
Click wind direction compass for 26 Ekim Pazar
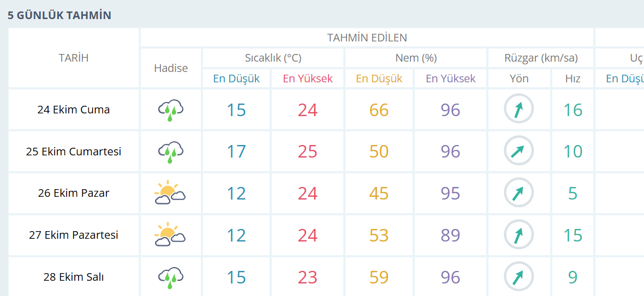click(x=518, y=193)
